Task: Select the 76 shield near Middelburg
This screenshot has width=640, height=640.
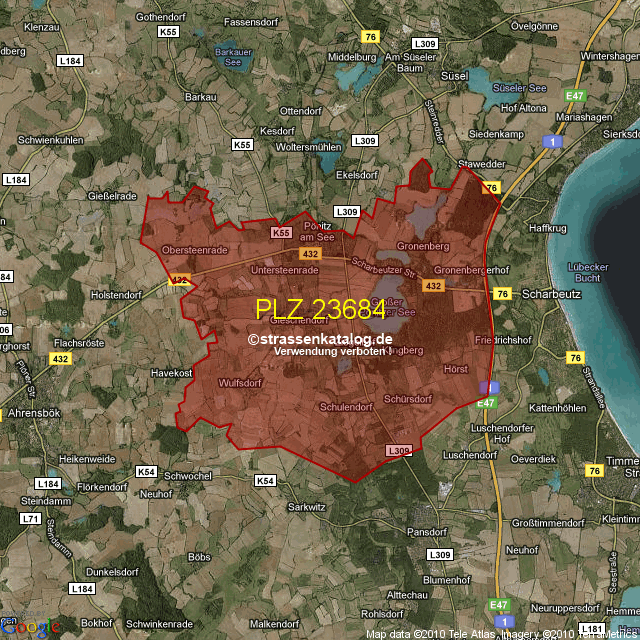Action: pyautogui.click(x=372, y=37)
